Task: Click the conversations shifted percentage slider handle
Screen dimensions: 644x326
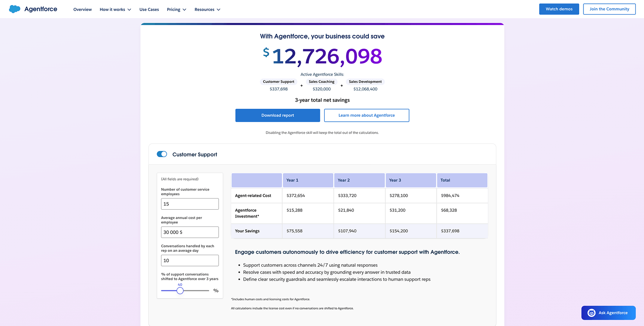Action: 180,290
